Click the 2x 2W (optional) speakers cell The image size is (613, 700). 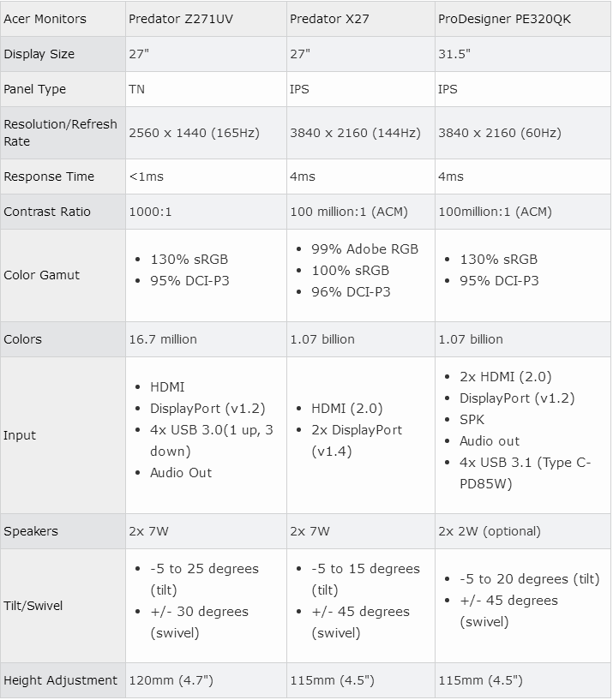(489, 531)
